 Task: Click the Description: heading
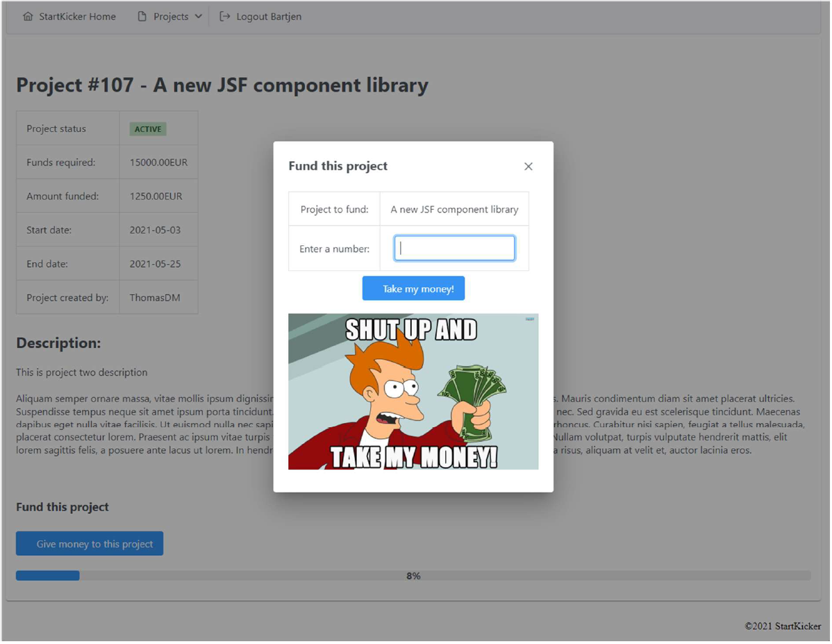pyautogui.click(x=58, y=343)
